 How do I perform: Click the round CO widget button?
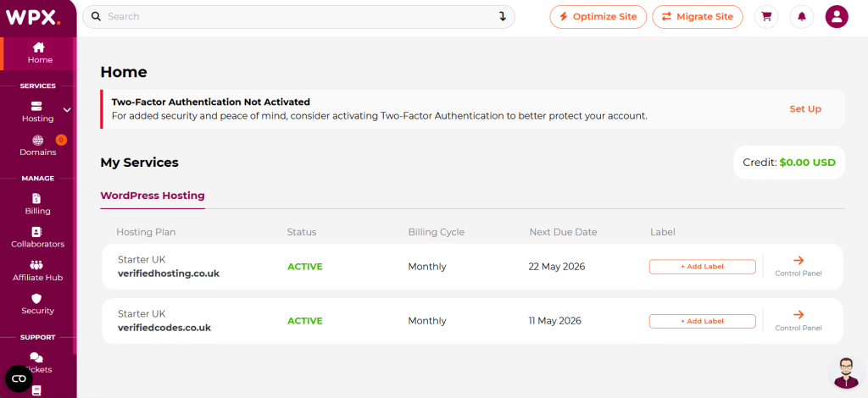(x=19, y=379)
